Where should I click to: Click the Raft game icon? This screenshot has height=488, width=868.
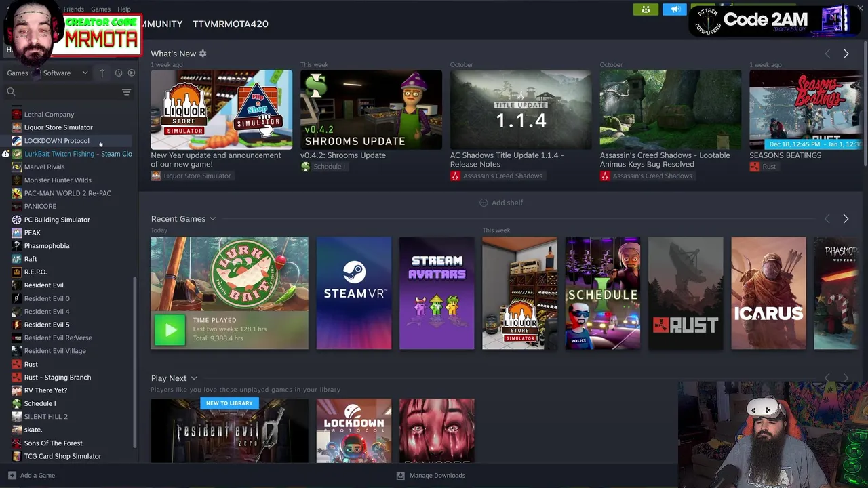pos(17,259)
